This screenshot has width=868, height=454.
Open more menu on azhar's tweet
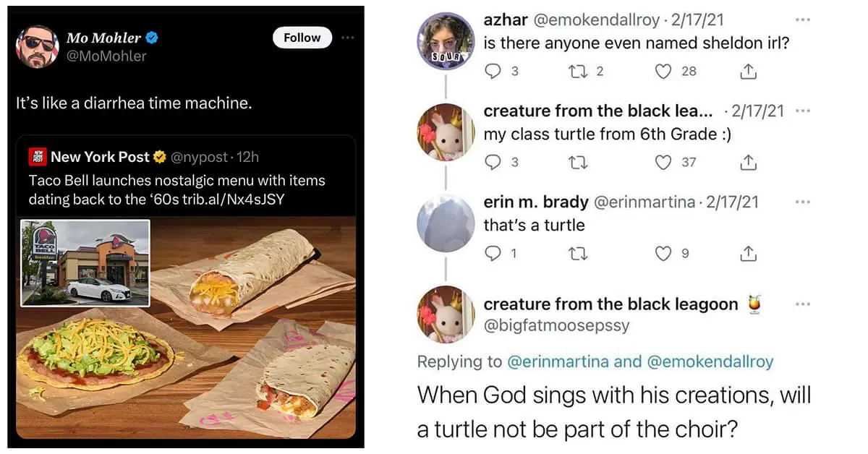[x=803, y=20]
